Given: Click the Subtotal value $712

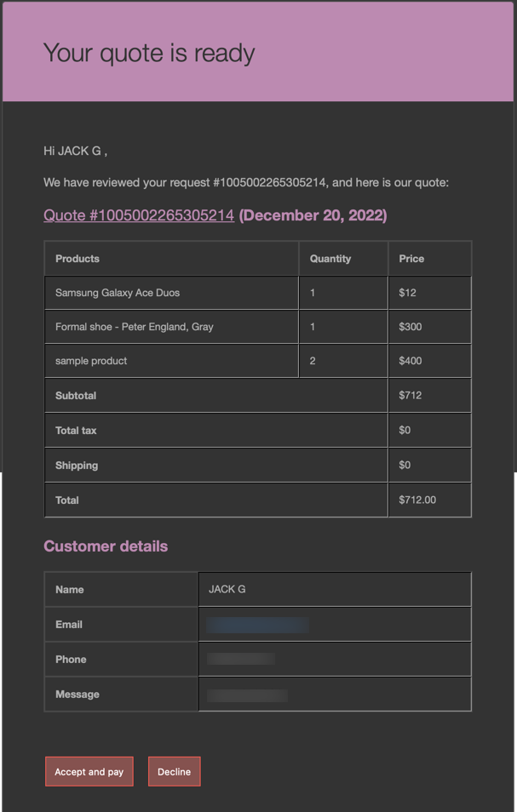Looking at the screenshot, I should pos(411,396).
